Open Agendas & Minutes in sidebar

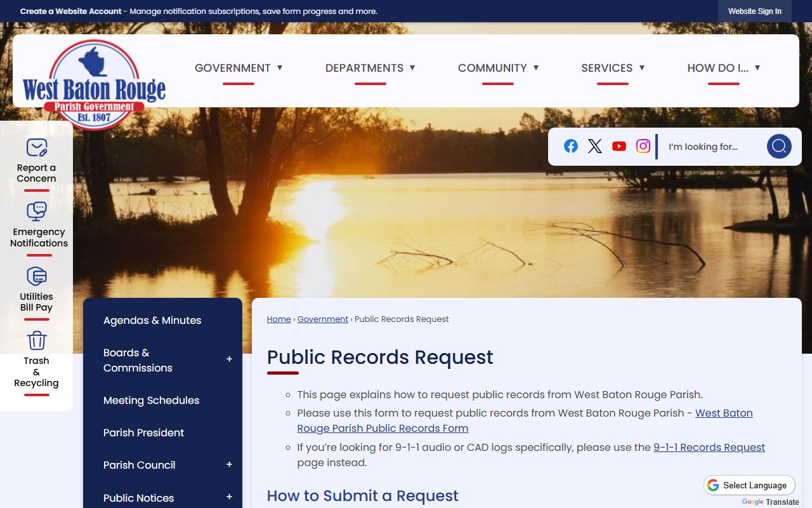tap(152, 321)
